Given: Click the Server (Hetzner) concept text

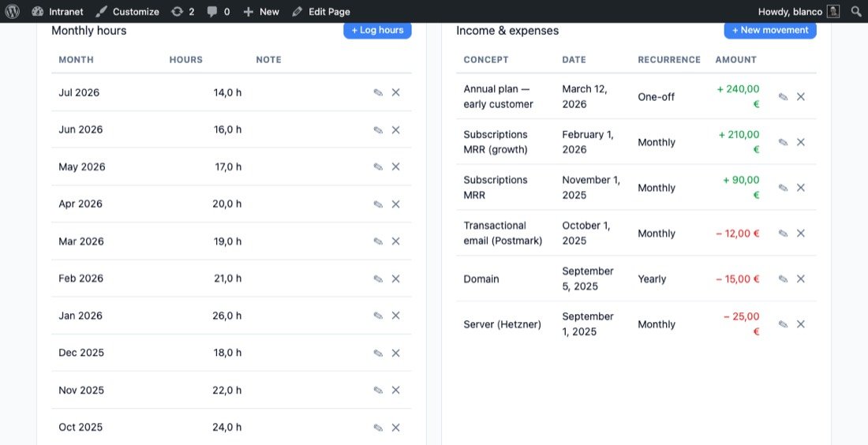Looking at the screenshot, I should 502,324.
